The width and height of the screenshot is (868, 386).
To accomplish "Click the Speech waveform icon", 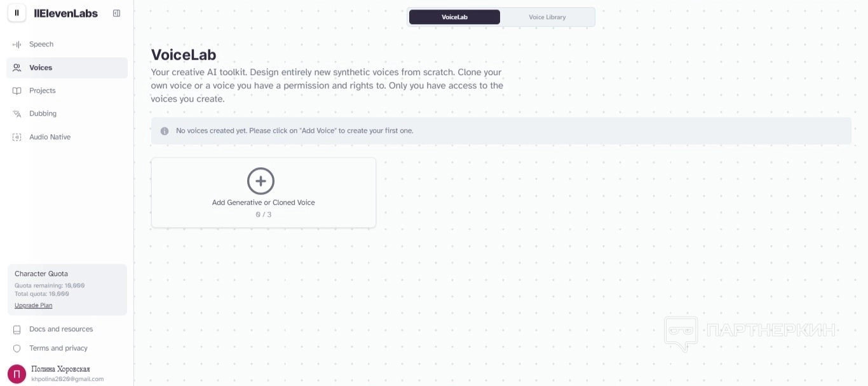I will [17, 45].
